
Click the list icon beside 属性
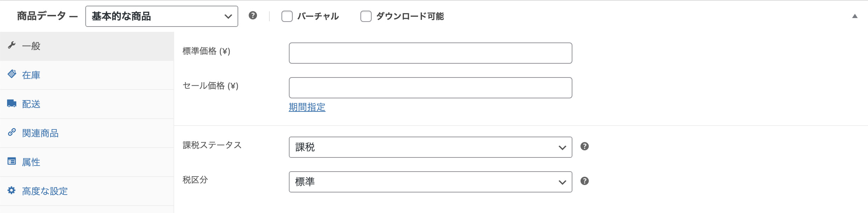click(12, 161)
